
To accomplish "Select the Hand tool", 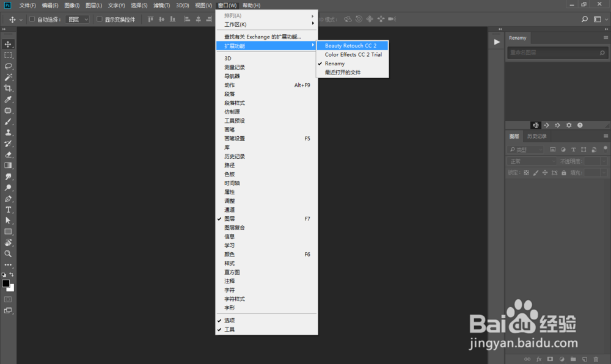I will [x=8, y=242].
